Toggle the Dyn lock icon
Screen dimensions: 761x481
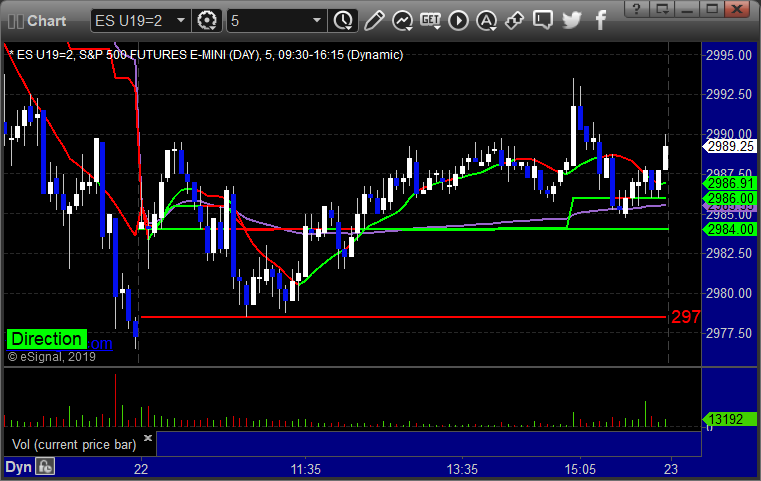[x=45, y=467]
